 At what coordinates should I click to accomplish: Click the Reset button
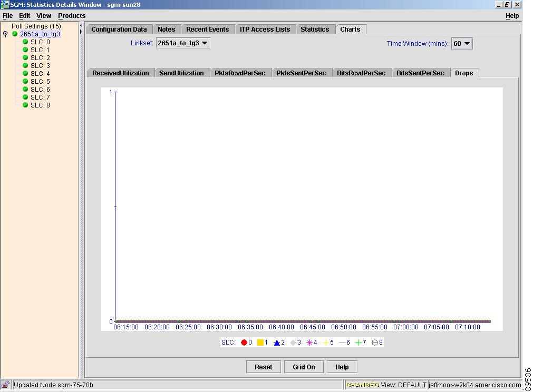[264, 367]
